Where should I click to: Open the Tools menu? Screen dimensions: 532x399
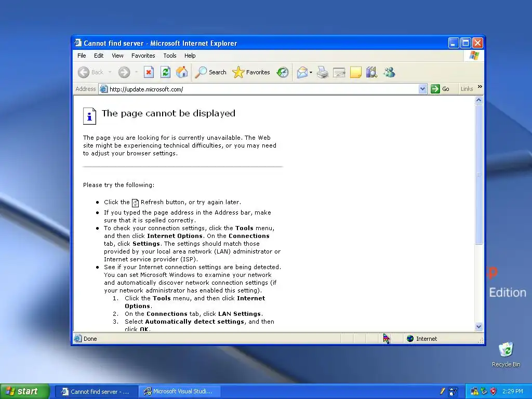point(170,56)
